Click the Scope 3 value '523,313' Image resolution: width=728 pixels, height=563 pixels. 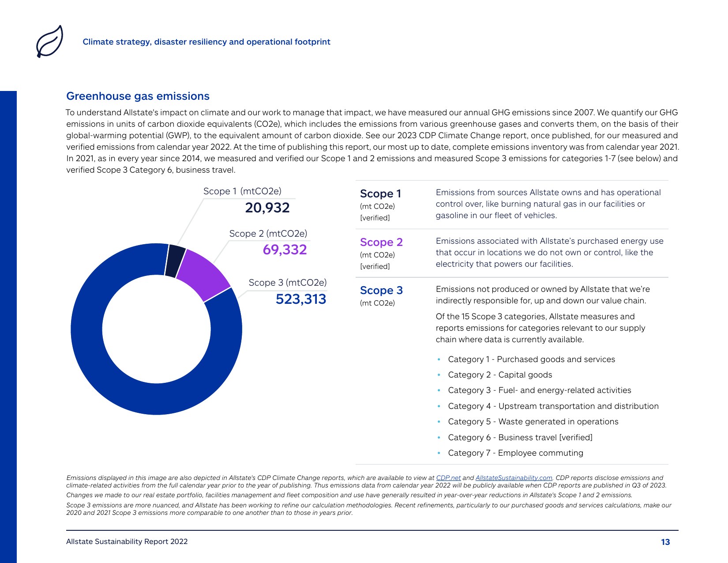[301, 299]
